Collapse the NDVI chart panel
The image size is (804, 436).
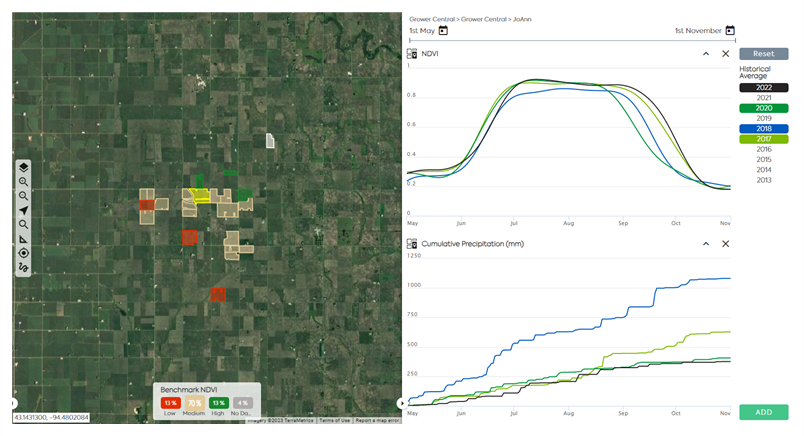click(x=706, y=54)
